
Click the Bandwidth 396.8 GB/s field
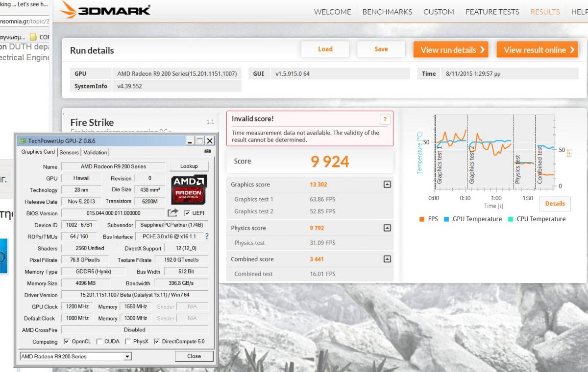click(x=181, y=283)
